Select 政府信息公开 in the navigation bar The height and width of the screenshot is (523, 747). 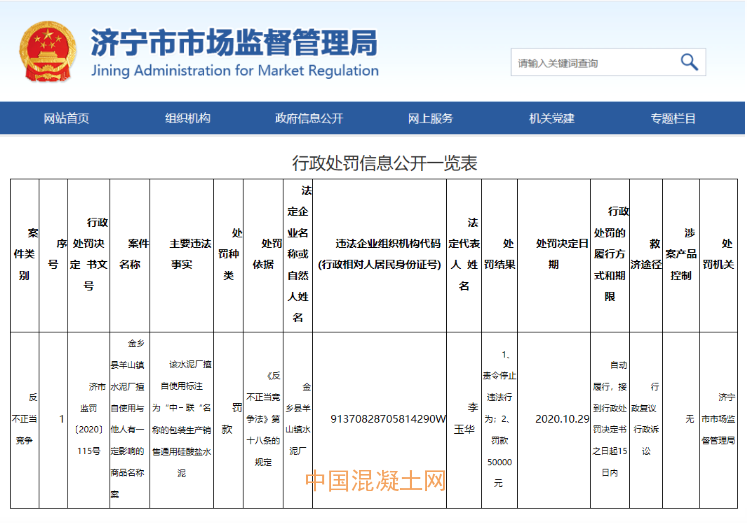pyautogui.click(x=309, y=118)
